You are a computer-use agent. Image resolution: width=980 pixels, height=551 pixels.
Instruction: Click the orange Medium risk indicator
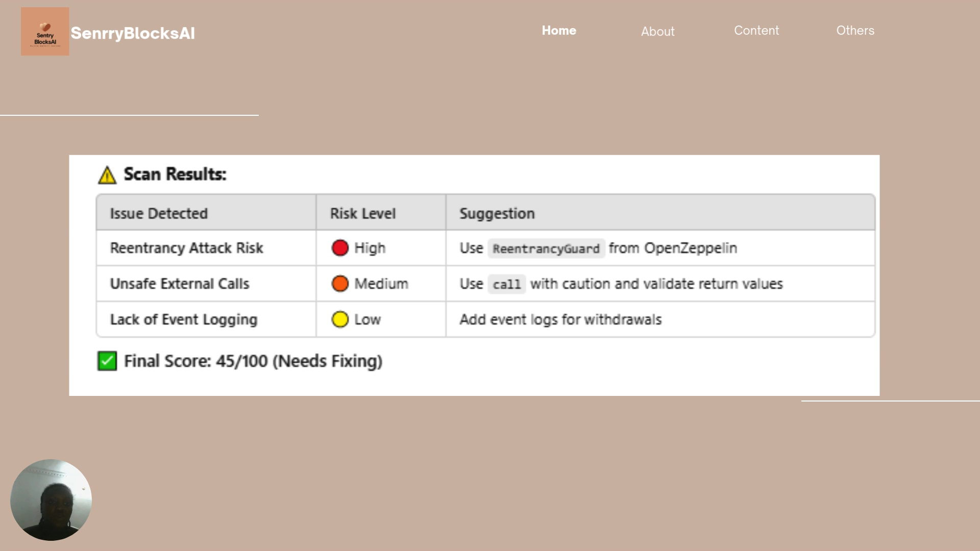pyautogui.click(x=340, y=284)
